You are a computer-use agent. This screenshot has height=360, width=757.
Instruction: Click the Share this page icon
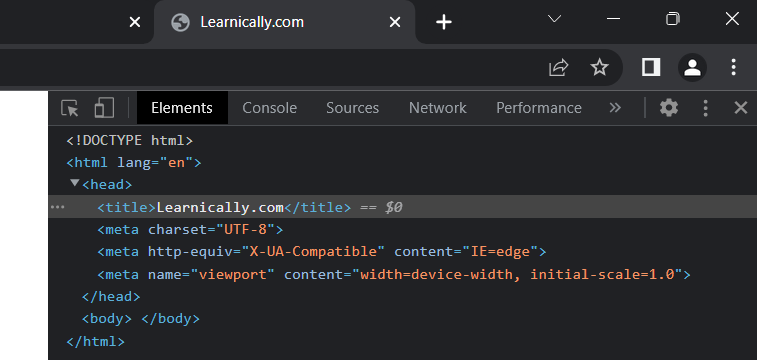pyautogui.click(x=559, y=67)
